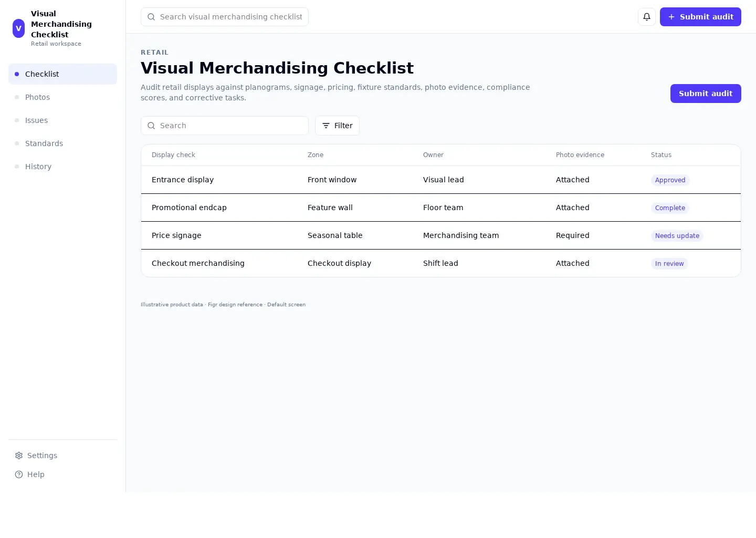Select the Price signage row name
This screenshot has height=538, width=756.
pos(176,235)
